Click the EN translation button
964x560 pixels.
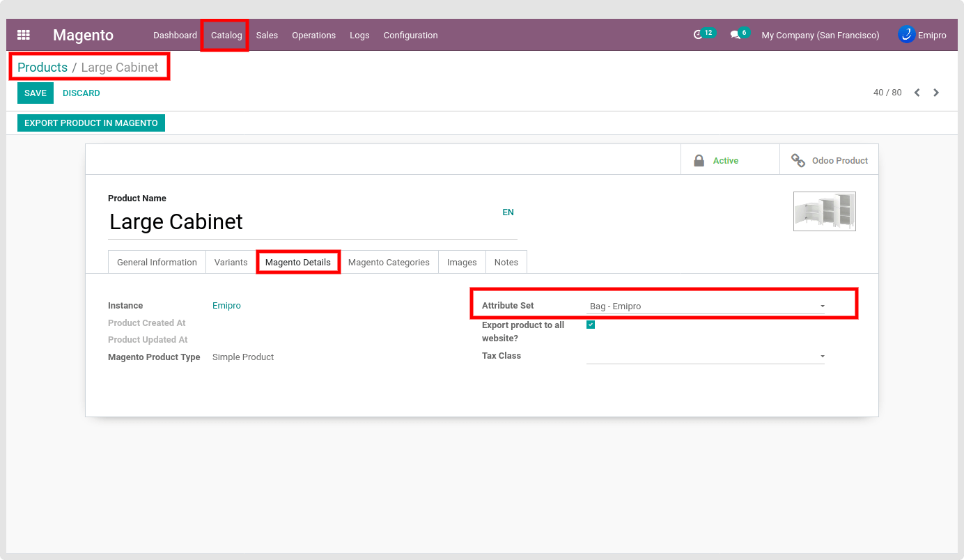pos(508,212)
